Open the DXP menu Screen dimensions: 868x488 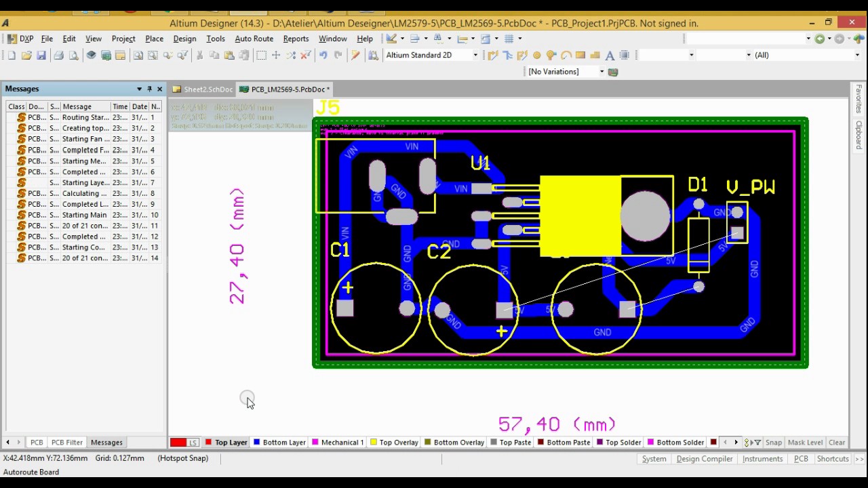click(20, 39)
